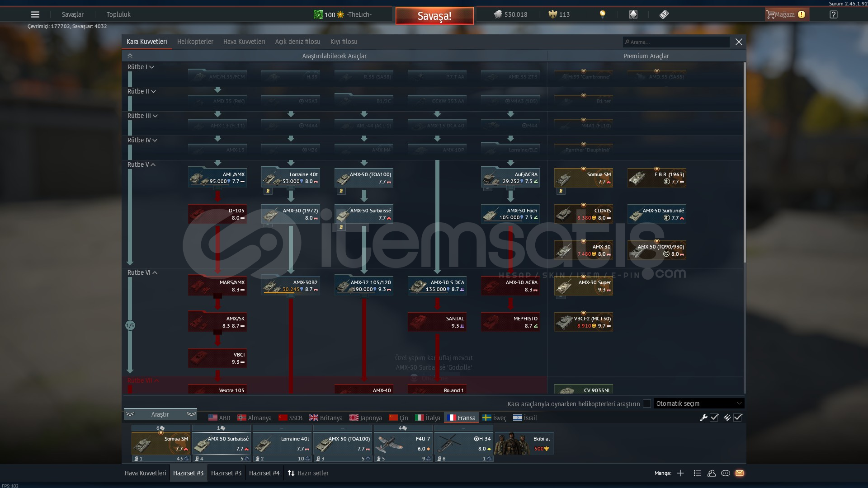Open the Topluluk menu
The image size is (868, 488).
click(x=118, y=14)
